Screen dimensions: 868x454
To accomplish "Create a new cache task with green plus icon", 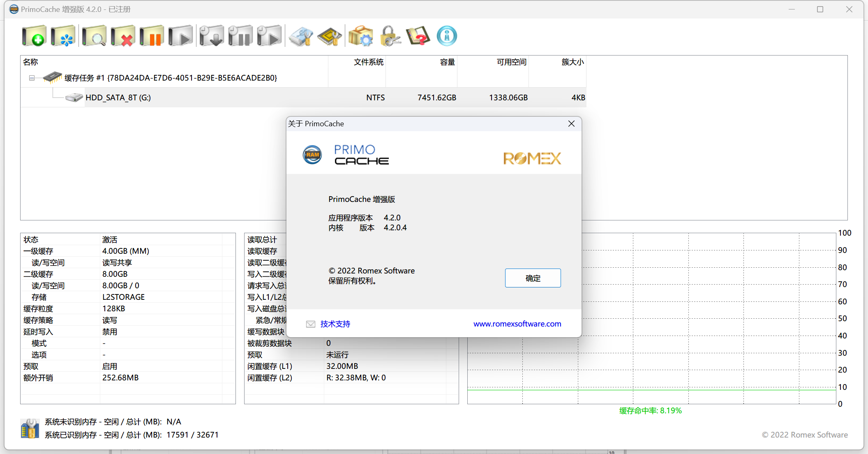I will [x=34, y=36].
